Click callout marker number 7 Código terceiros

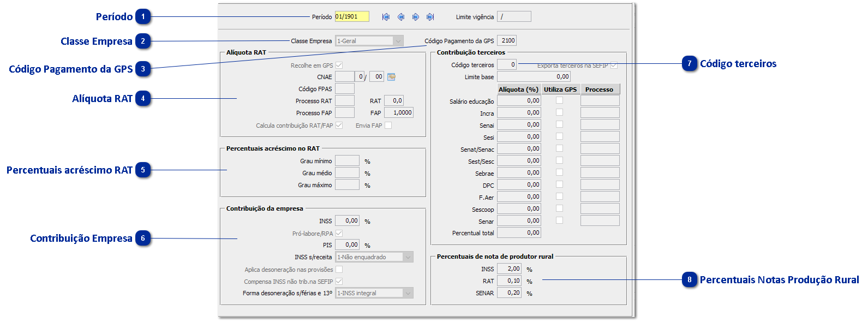(690, 64)
